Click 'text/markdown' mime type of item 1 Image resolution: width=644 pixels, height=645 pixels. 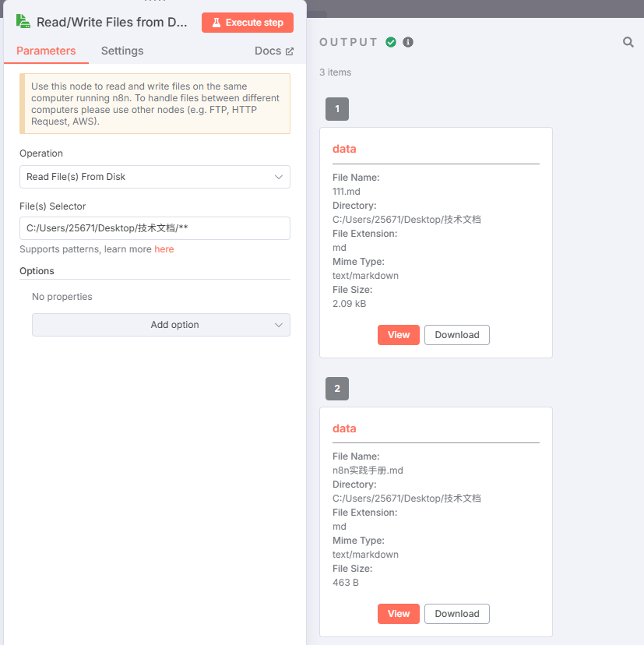coord(365,276)
